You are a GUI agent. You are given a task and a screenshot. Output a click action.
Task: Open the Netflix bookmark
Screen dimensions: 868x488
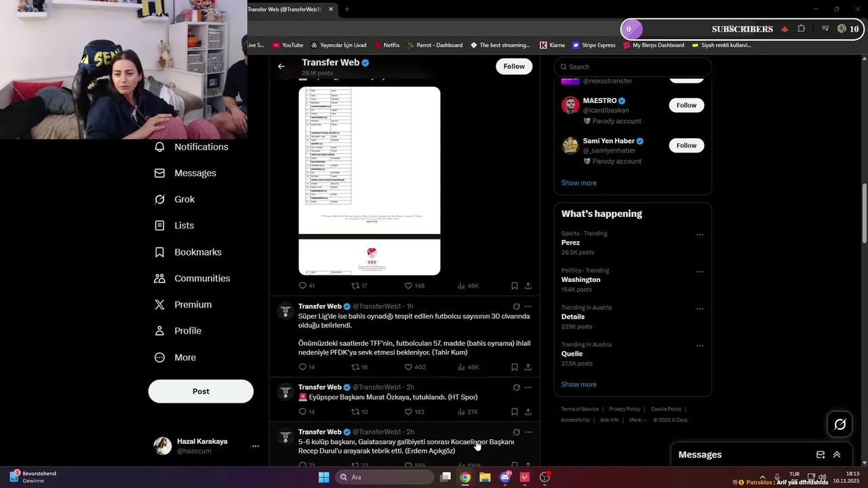[387, 45]
